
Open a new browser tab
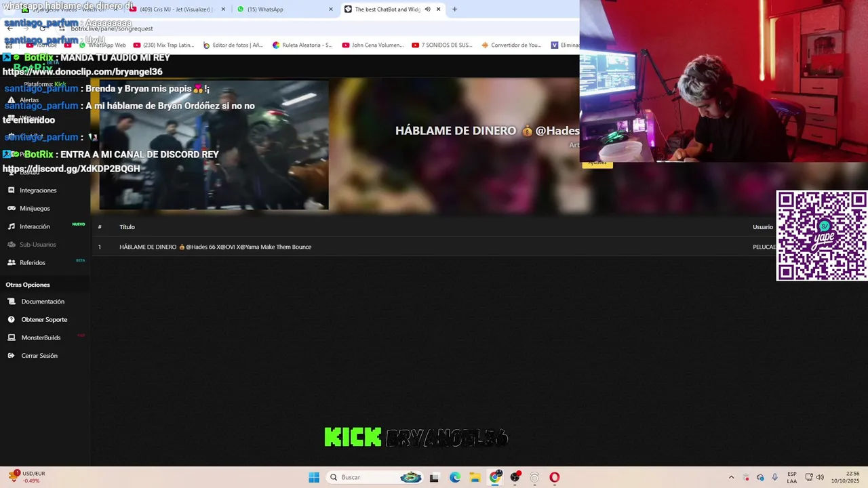click(454, 9)
